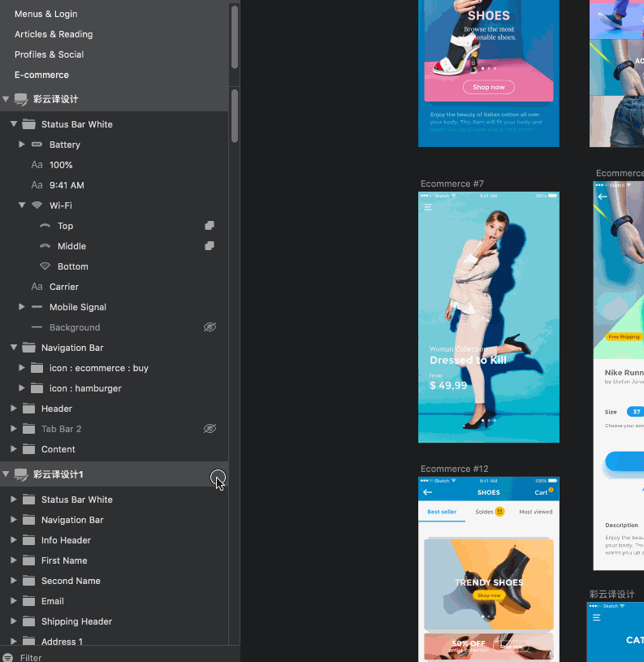Open the Articles & Reading page

click(54, 34)
